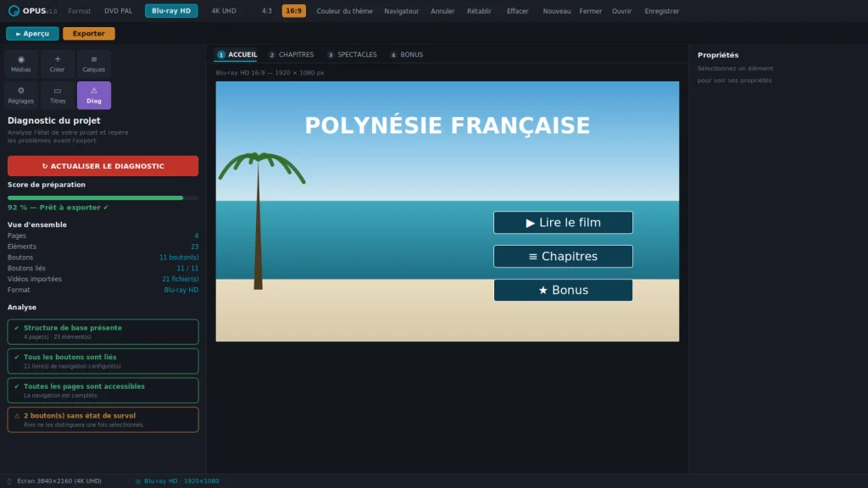
Task: Click Annuler to undo
Action: 442,11
